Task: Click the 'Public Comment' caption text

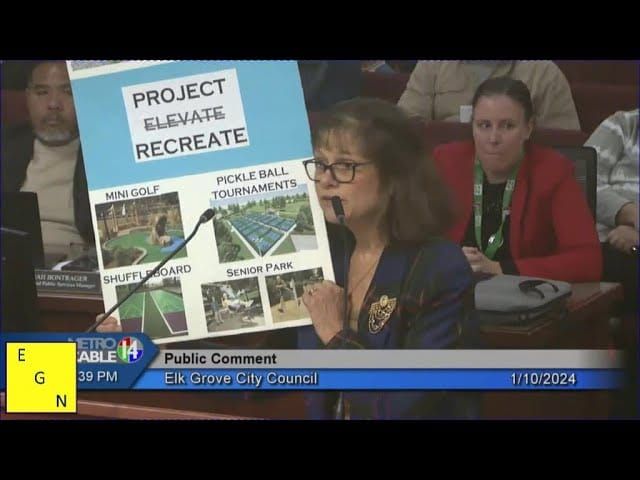Action: (x=220, y=359)
